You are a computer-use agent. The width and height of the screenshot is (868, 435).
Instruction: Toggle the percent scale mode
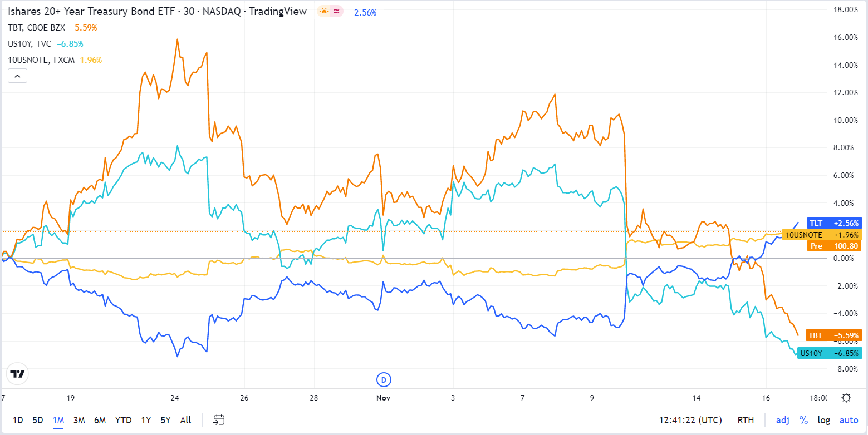803,420
